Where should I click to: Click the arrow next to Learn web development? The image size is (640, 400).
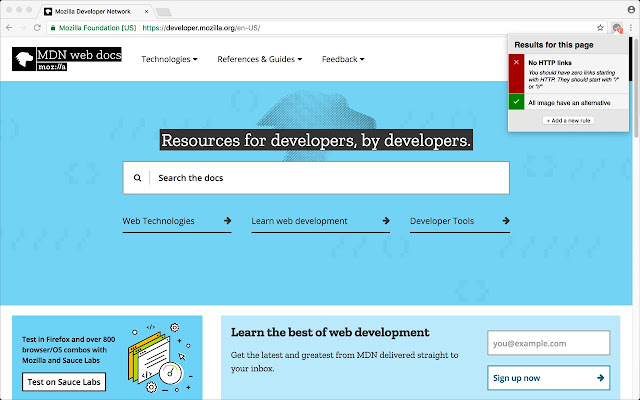pyautogui.click(x=386, y=220)
